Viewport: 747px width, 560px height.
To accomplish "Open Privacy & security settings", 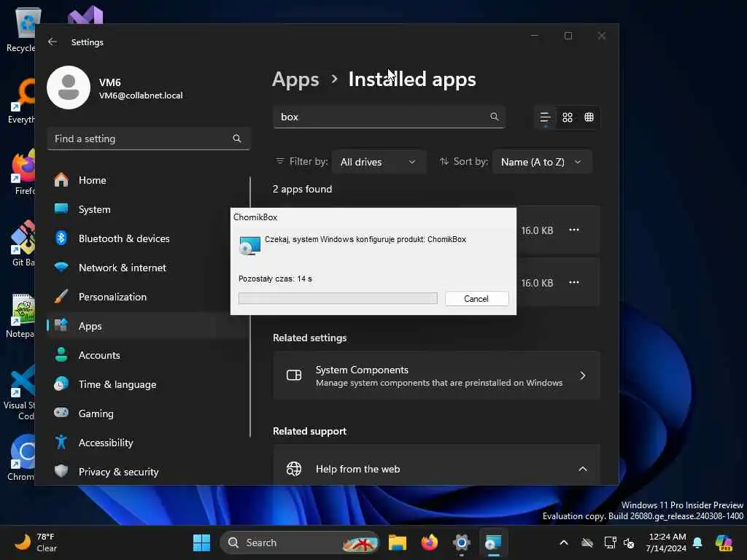I will click(x=147, y=472).
